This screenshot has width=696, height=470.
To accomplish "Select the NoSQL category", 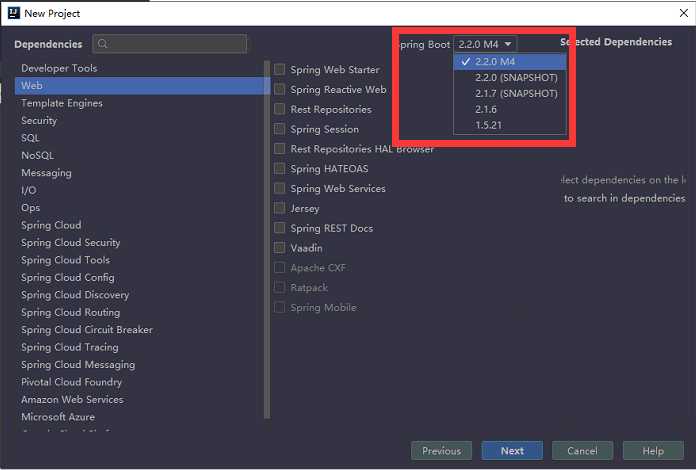I will coord(139,155).
